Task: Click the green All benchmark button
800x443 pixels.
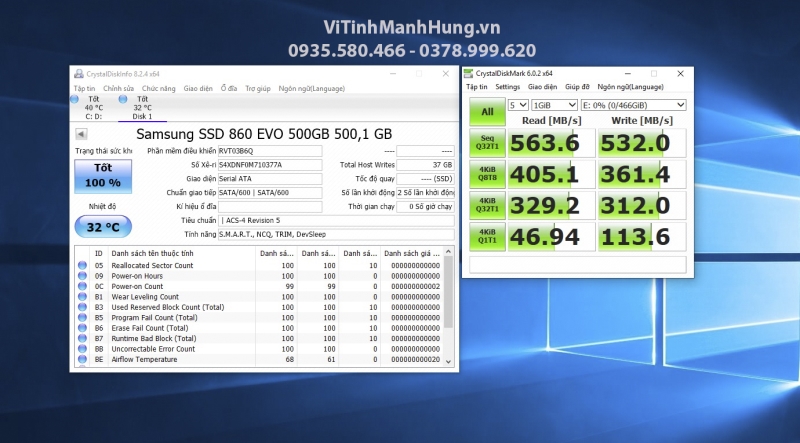Action: (x=487, y=111)
